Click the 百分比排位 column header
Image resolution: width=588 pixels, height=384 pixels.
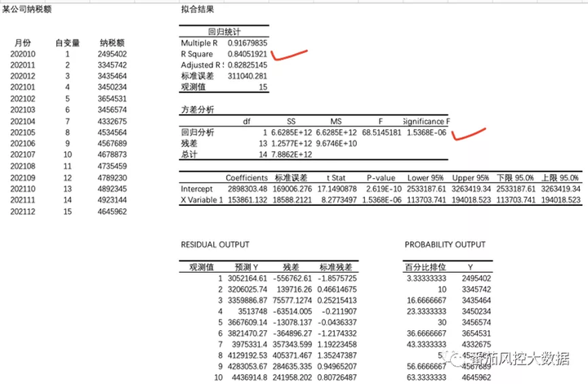[x=424, y=266]
